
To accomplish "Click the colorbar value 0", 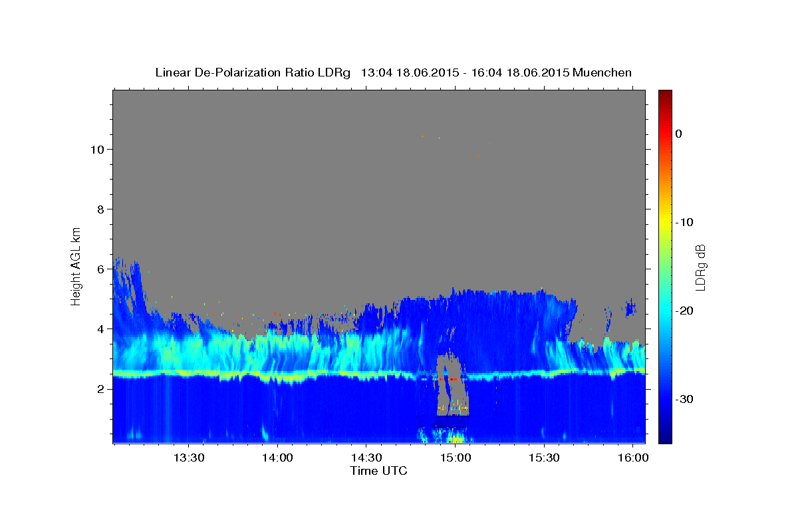I will coord(679,134).
